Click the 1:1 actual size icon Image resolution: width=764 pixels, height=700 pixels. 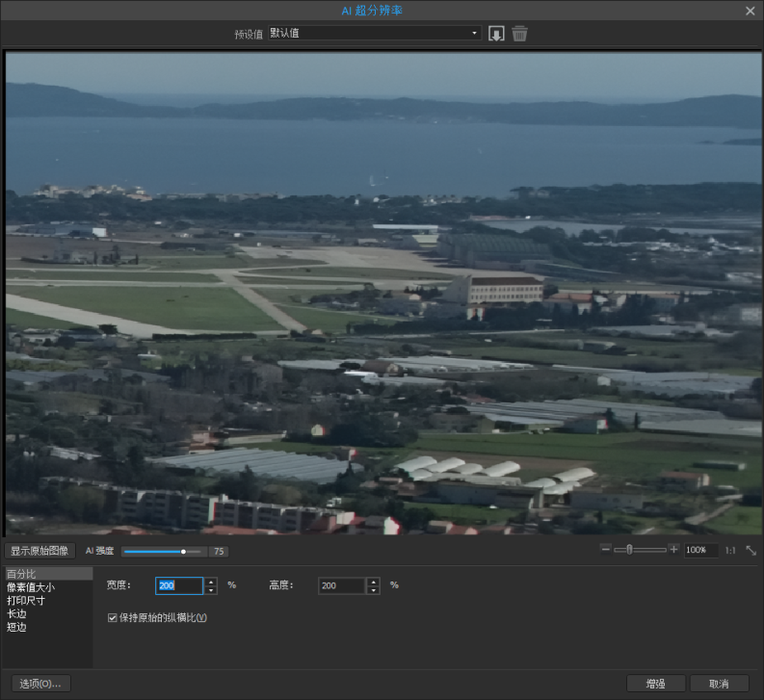tap(730, 550)
